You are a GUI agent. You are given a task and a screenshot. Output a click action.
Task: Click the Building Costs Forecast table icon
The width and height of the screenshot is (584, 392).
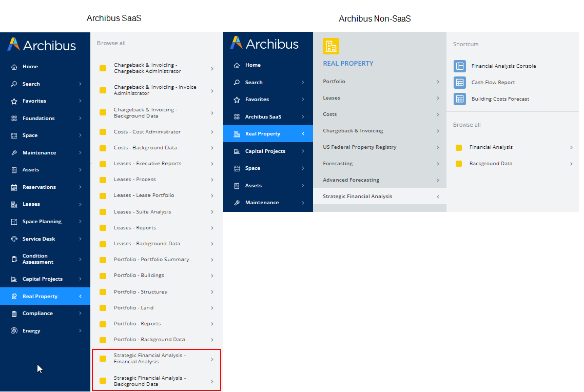tap(460, 99)
